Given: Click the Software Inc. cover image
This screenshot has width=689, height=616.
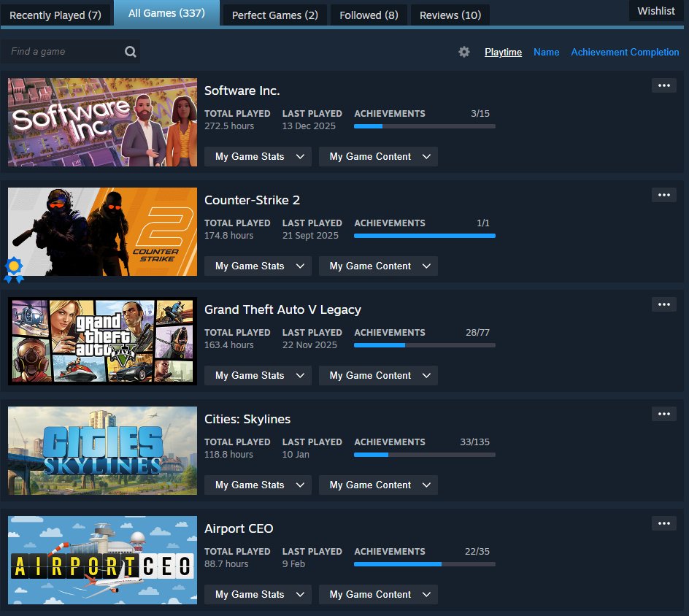Looking at the screenshot, I should [102, 122].
